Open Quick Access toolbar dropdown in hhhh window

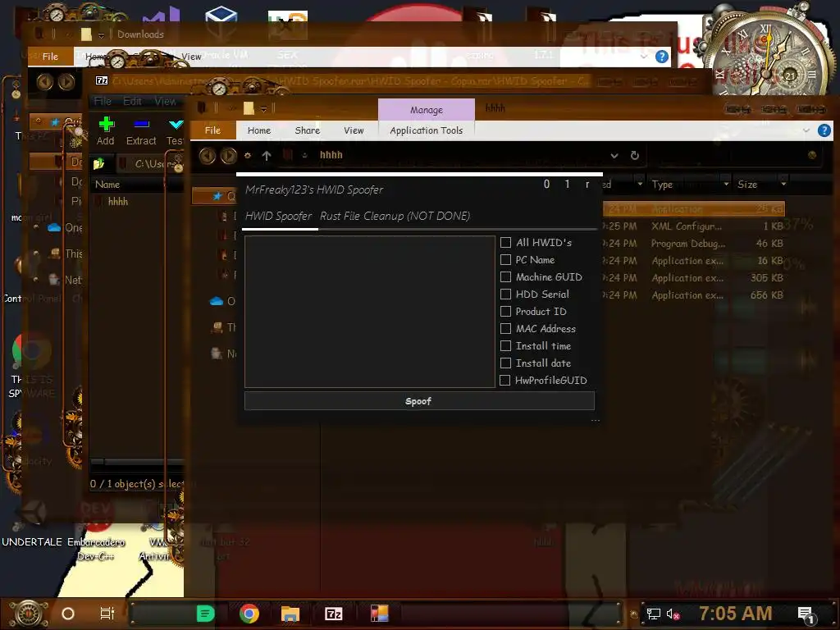263,109
